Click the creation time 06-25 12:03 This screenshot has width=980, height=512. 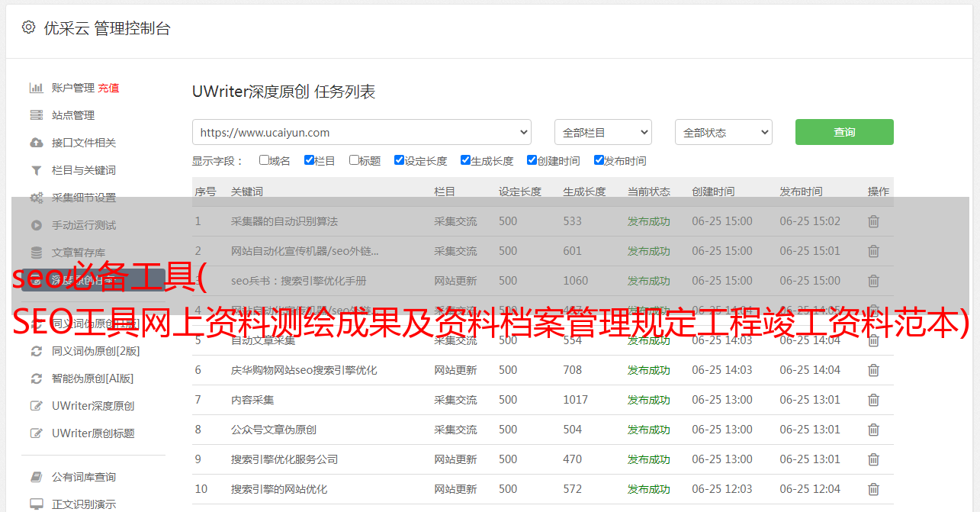coord(722,489)
